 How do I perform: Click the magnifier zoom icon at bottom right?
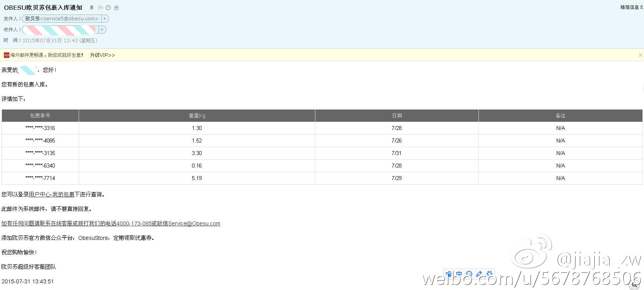pyautogui.click(x=635, y=285)
